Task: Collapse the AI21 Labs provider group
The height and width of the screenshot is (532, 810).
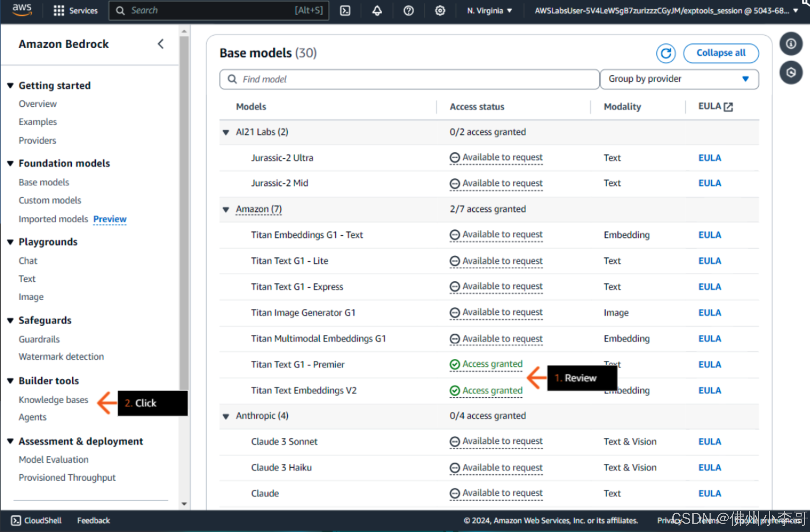Action: point(226,132)
